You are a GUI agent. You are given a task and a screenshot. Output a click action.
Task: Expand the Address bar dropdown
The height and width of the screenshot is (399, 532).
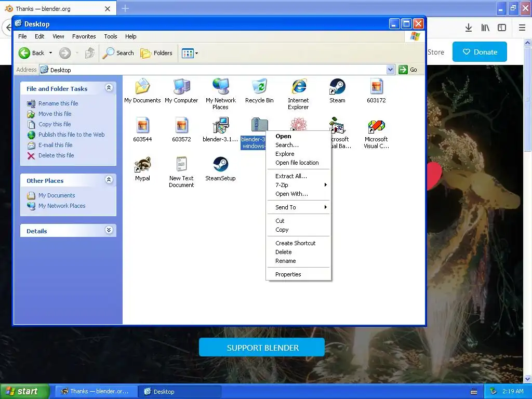click(x=391, y=70)
